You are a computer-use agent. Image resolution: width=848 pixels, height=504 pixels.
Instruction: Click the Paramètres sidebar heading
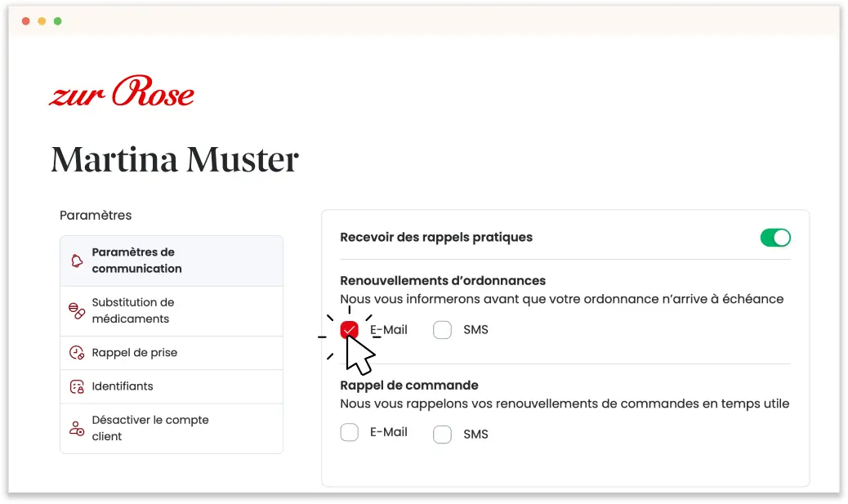tap(96, 215)
